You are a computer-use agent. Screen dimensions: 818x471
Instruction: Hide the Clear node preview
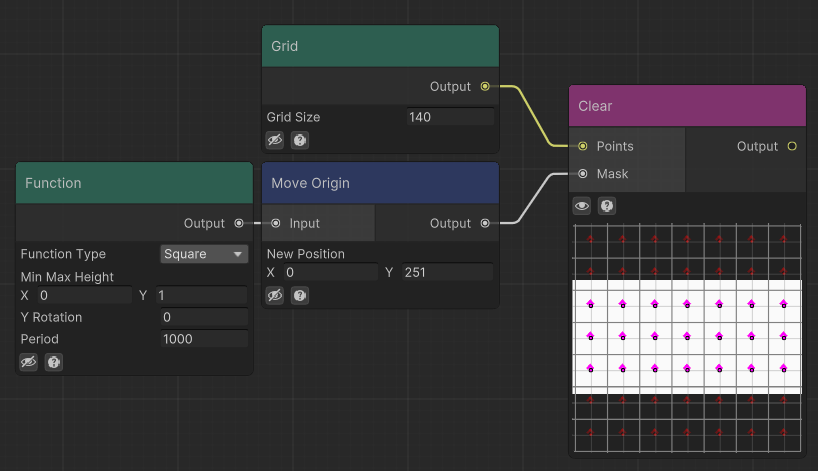[x=582, y=206]
